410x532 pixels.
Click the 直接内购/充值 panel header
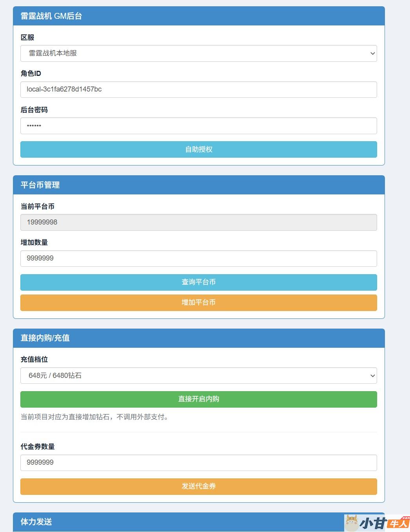pos(199,338)
